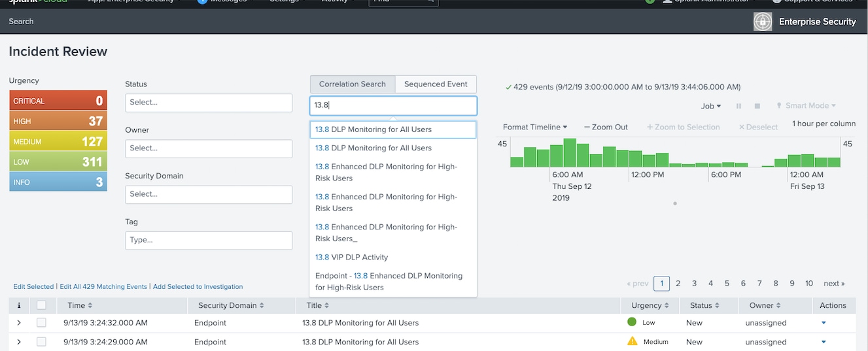Choose the 13.8 VIP DLP Activity suggestion
Image resolution: width=868 pixels, height=351 pixels.
pos(393,257)
